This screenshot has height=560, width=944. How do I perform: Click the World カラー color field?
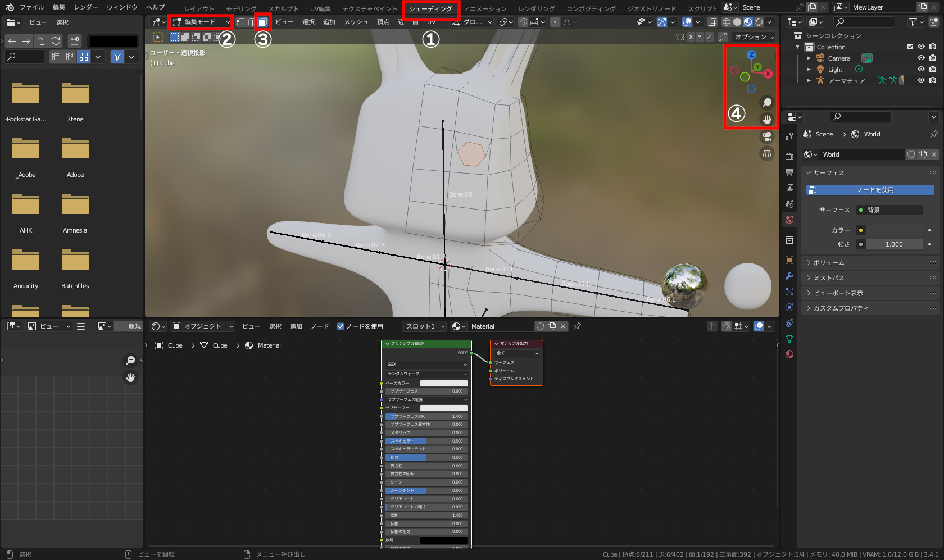895,230
